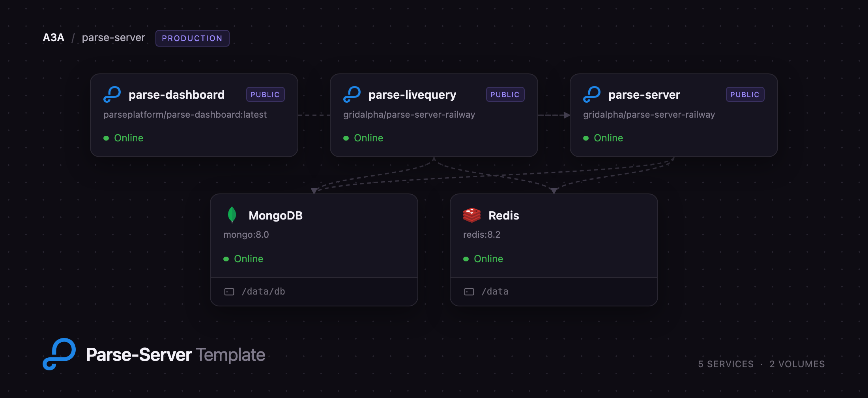Click the parse-livequery service Parse logo icon

(x=352, y=94)
